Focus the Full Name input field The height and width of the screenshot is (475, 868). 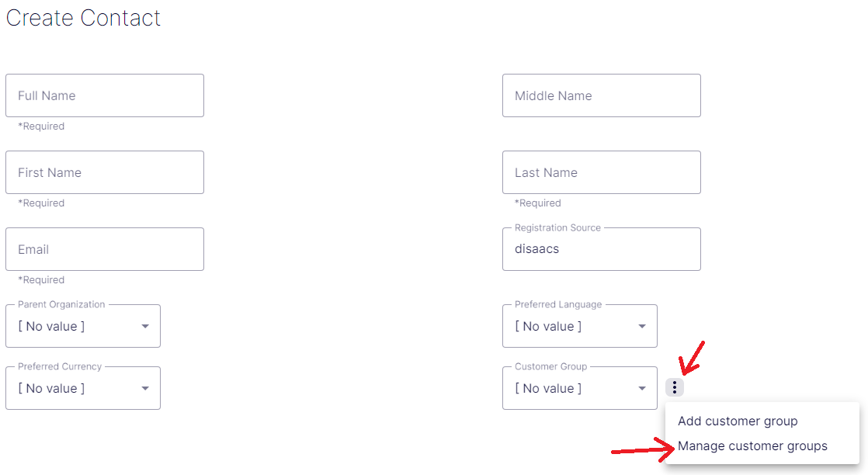click(x=105, y=95)
